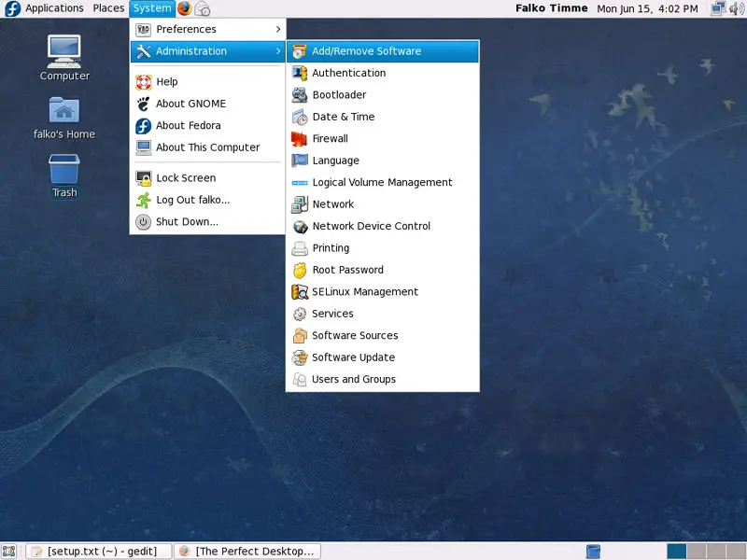Click the GNOME foot icon
747x560 pixels.
144,104
